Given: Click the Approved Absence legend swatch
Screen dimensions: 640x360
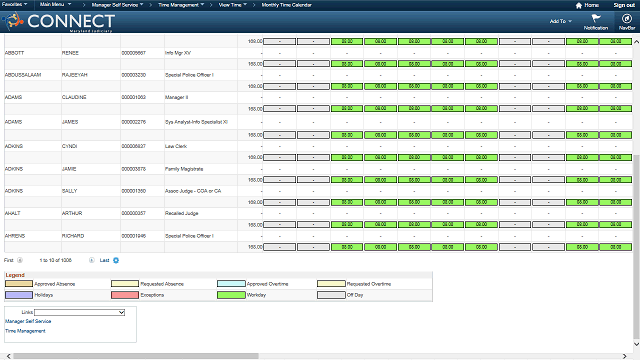Looking at the screenshot, I should click(19, 284).
